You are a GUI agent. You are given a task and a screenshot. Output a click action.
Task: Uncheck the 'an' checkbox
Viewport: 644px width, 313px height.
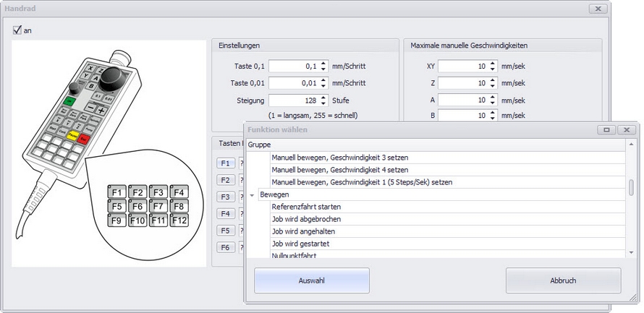point(17,31)
